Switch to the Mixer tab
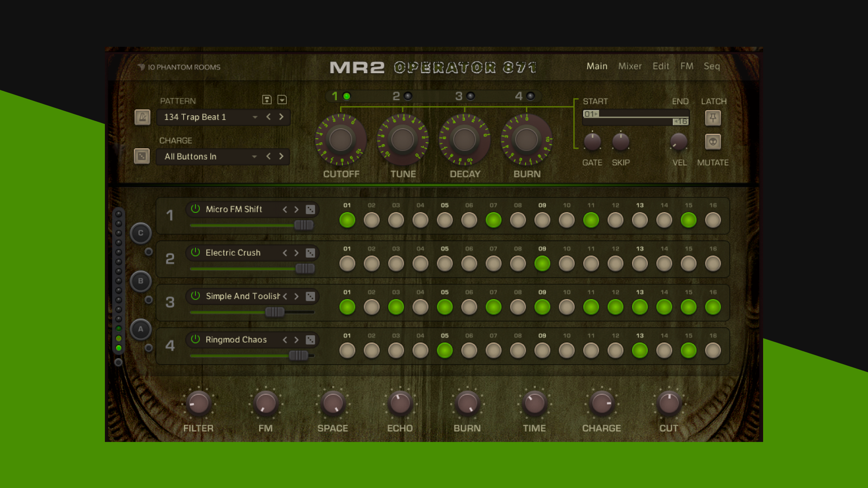 pyautogui.click(x=630, y=66)
